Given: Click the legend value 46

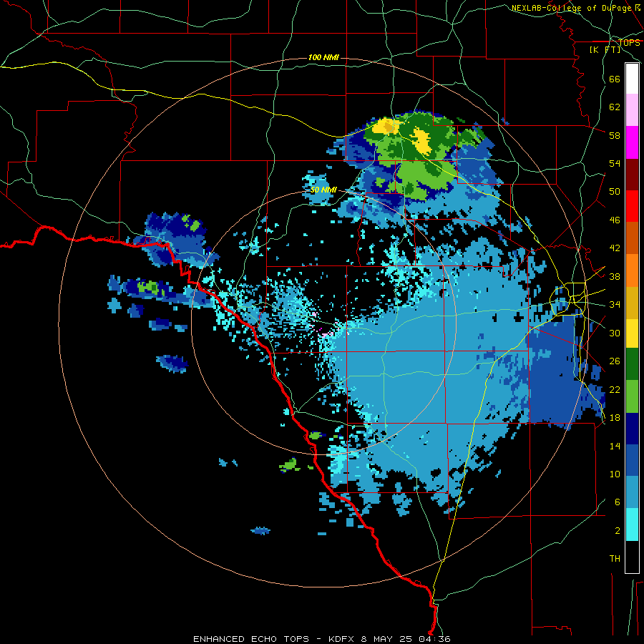Looking at the screenshot, I should pyautogui.click(x=615, y=220).
